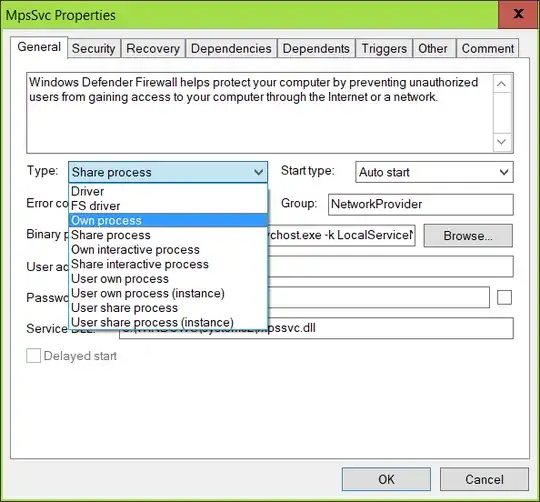
Task: Choose Driver in the Type list
Action: tap(168, 191)
